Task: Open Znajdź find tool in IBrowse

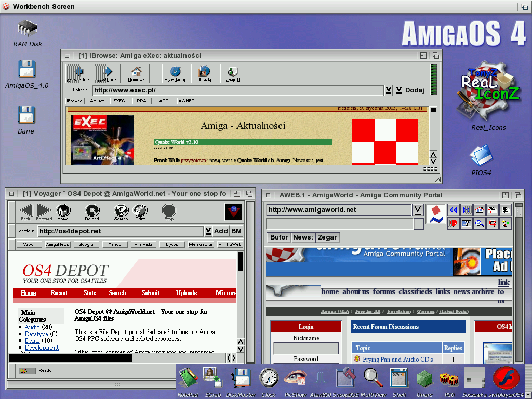Action: (x=233, y=73)
